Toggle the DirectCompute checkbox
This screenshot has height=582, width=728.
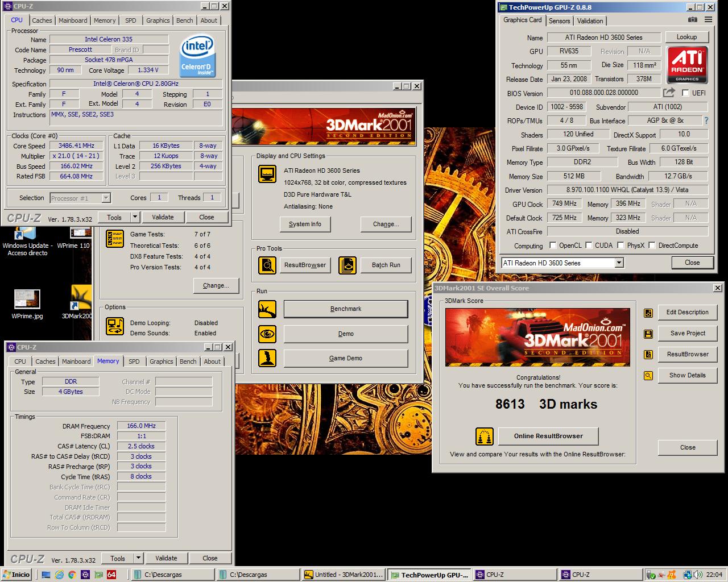pyautogui.click(x=652, y=246)
